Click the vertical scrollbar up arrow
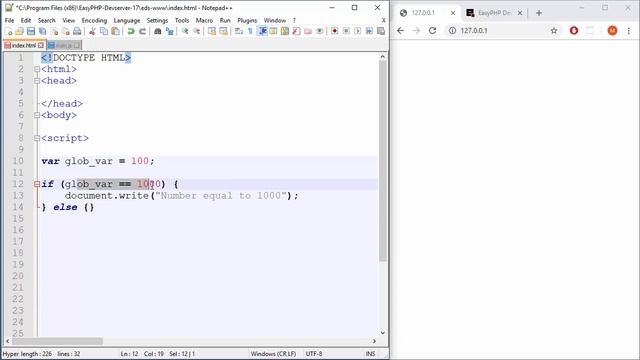 [x=382, y=56]
